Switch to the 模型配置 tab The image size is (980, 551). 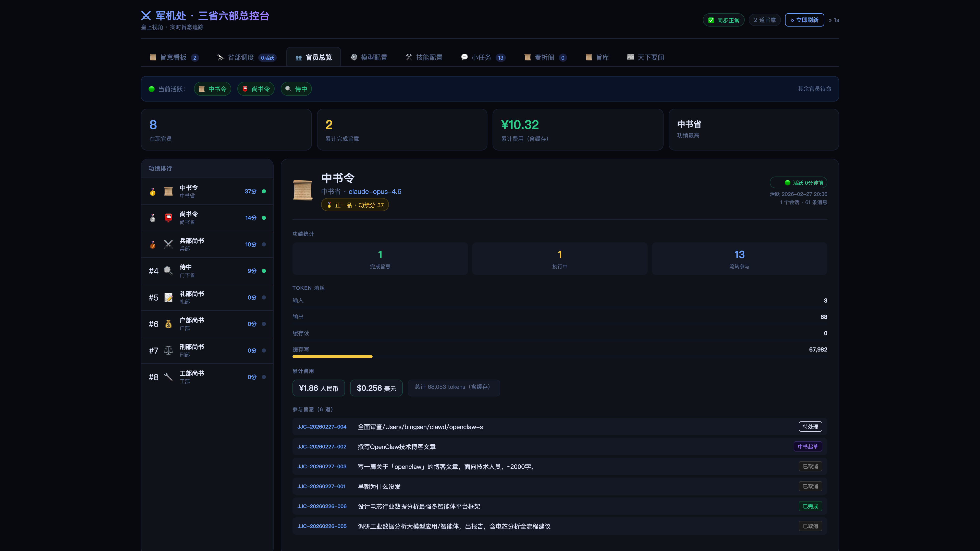coord(368,57)
